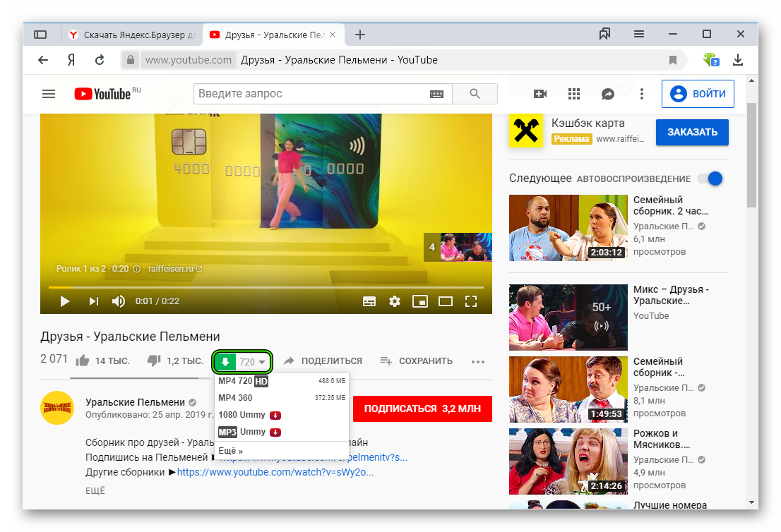This screenshot has width=781, height=532.
Task: Open the Yandex Browser settings menu
Action: 639,34
